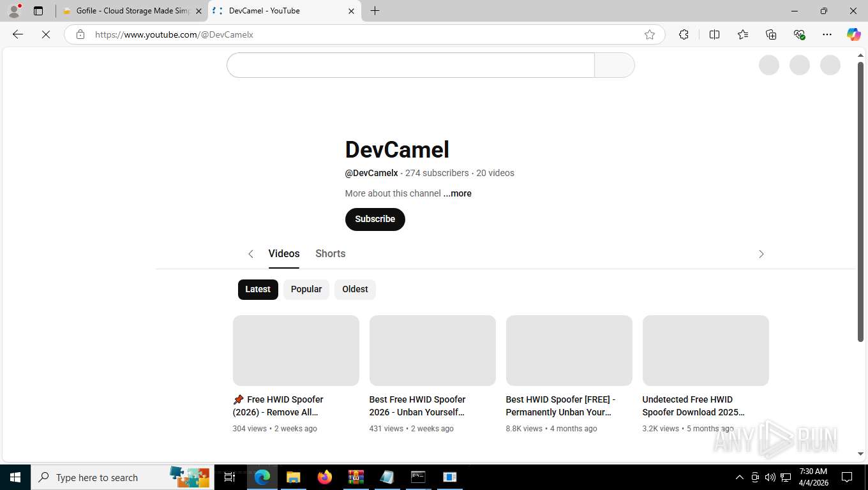Viewport: 868px width, 490px height.
Task: Open browser profile avatar icon
Action: click(x=14, y=11)
